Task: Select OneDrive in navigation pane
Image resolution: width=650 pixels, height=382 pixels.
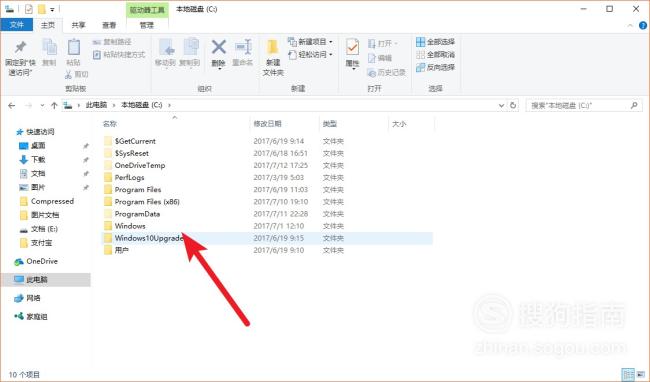Action: 42,261
